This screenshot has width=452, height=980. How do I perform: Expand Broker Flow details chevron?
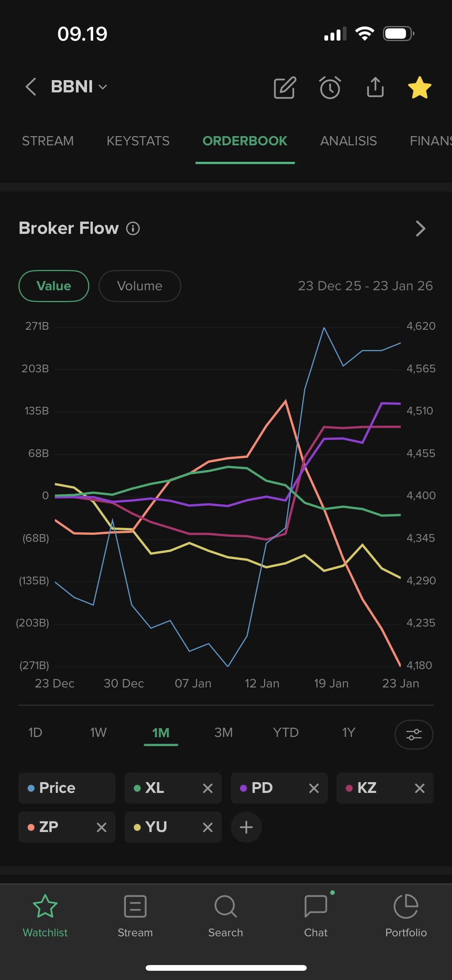point(421,229)
